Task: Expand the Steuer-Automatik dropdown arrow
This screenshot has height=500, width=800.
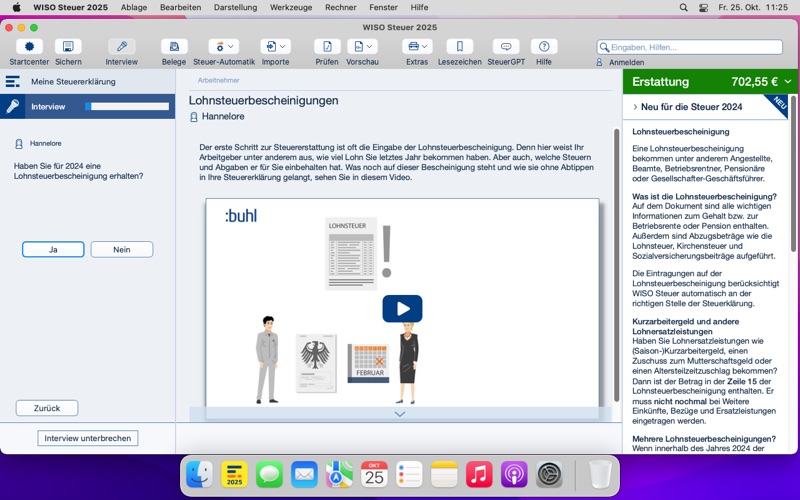Action: (x=231, y=47)
